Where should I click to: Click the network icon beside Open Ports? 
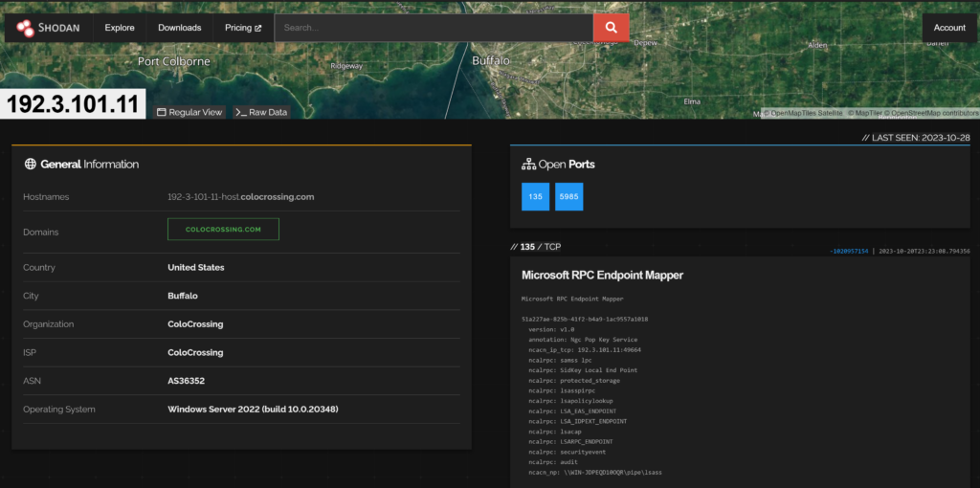point(528,165)
